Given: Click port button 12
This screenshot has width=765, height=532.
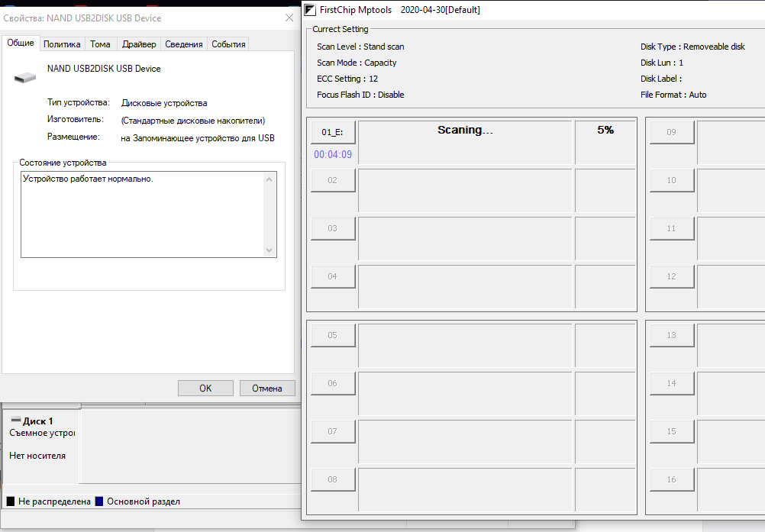Looking at the screenshot, I should pyautogui.click(x=672, y=276).
